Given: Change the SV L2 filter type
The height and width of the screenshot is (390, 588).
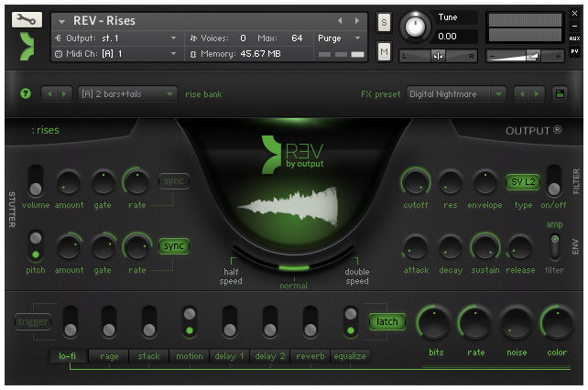Looking at the screenshot, I should click(523, 182).
